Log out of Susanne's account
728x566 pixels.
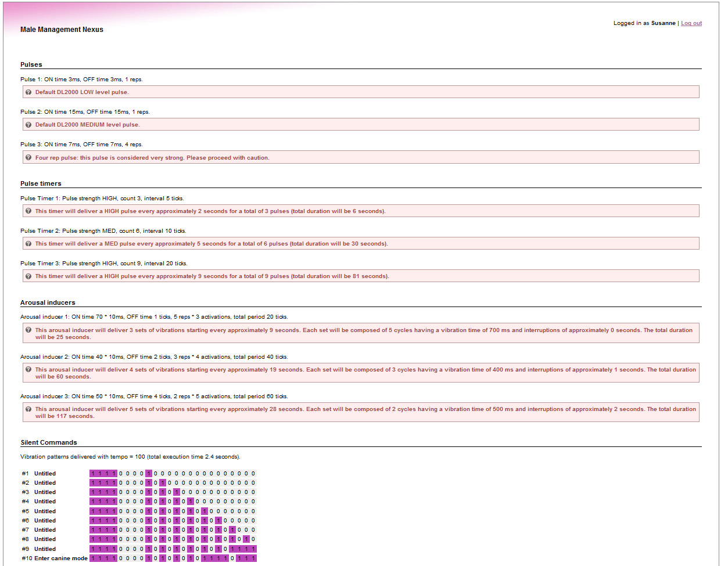691,23
